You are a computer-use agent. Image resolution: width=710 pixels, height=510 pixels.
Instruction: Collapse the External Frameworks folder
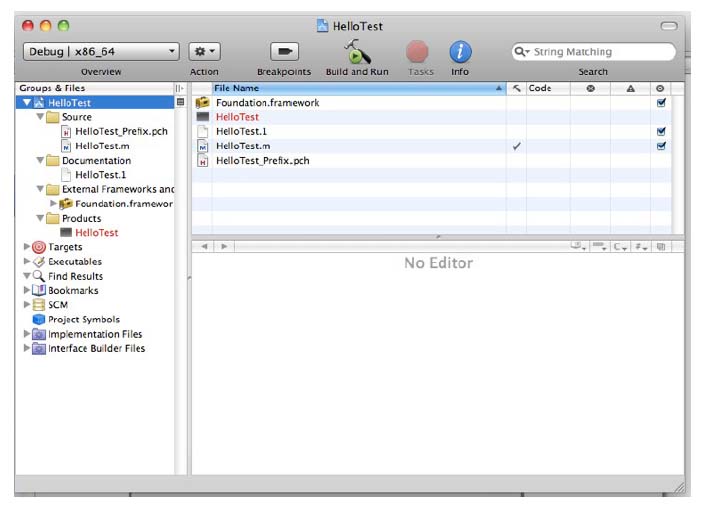pos(40,188)
